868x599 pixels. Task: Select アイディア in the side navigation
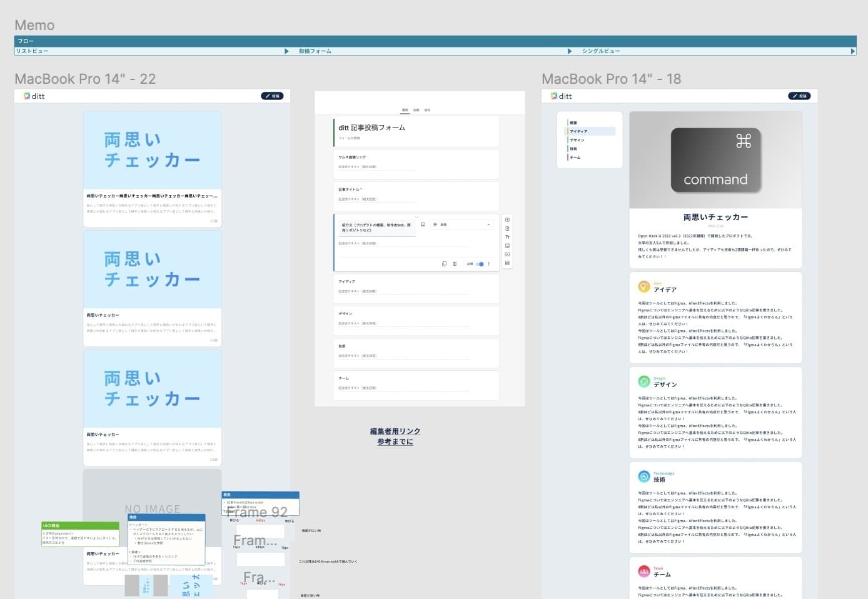579,131
